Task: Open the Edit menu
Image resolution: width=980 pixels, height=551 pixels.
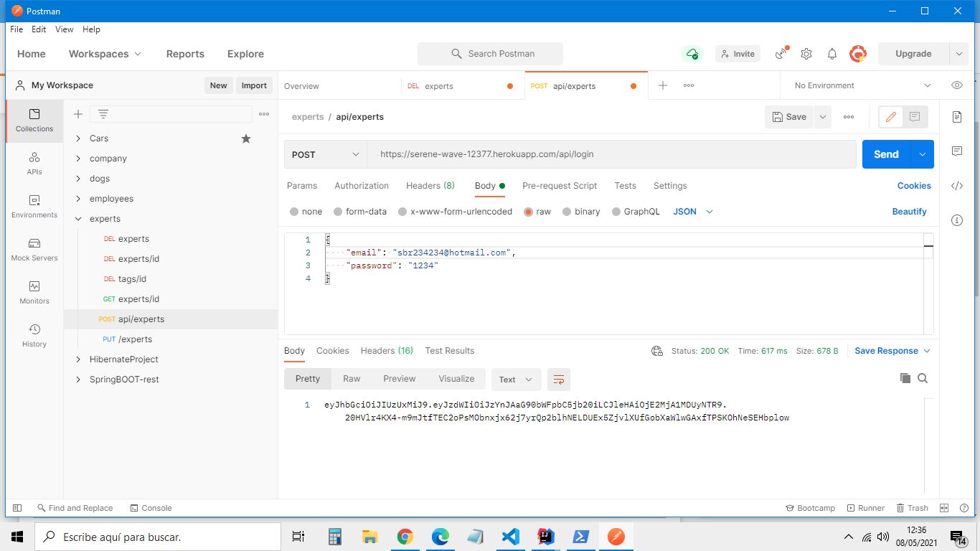Action: (x=39, y=29)
